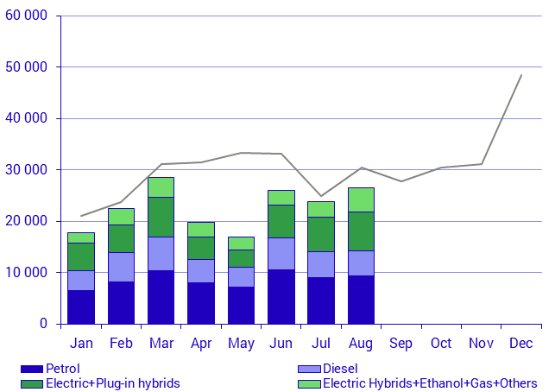Click the 'May' axis label

point(241,344)
